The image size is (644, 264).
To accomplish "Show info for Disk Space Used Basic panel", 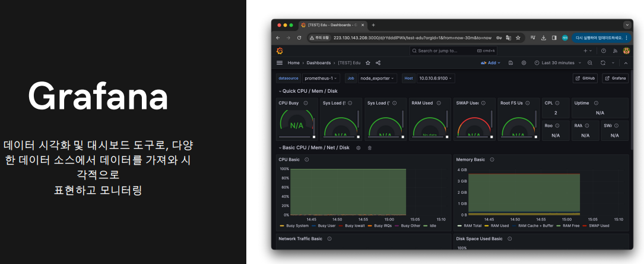I will 510,238.
